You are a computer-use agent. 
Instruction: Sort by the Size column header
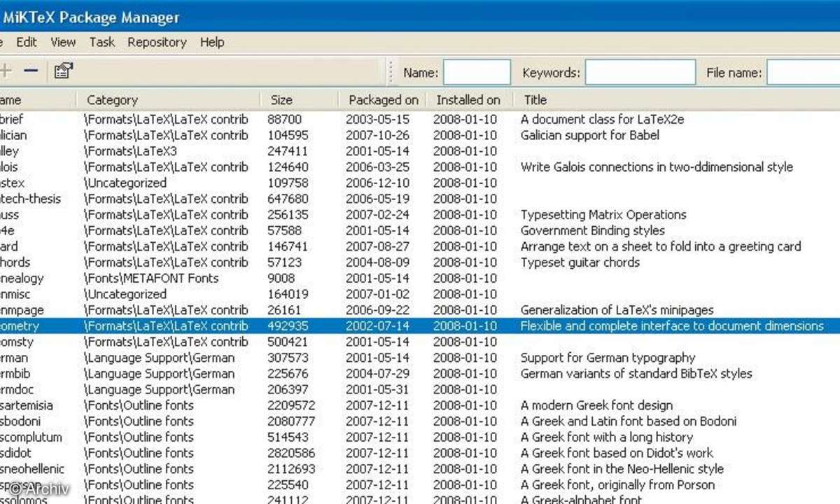click(299, 100)
